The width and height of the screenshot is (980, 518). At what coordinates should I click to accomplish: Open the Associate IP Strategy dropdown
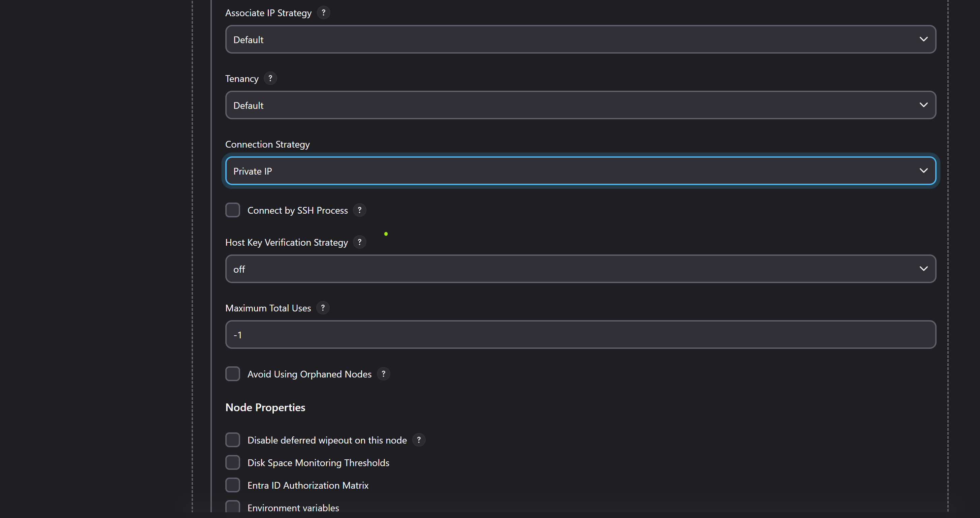click(580, 39)
